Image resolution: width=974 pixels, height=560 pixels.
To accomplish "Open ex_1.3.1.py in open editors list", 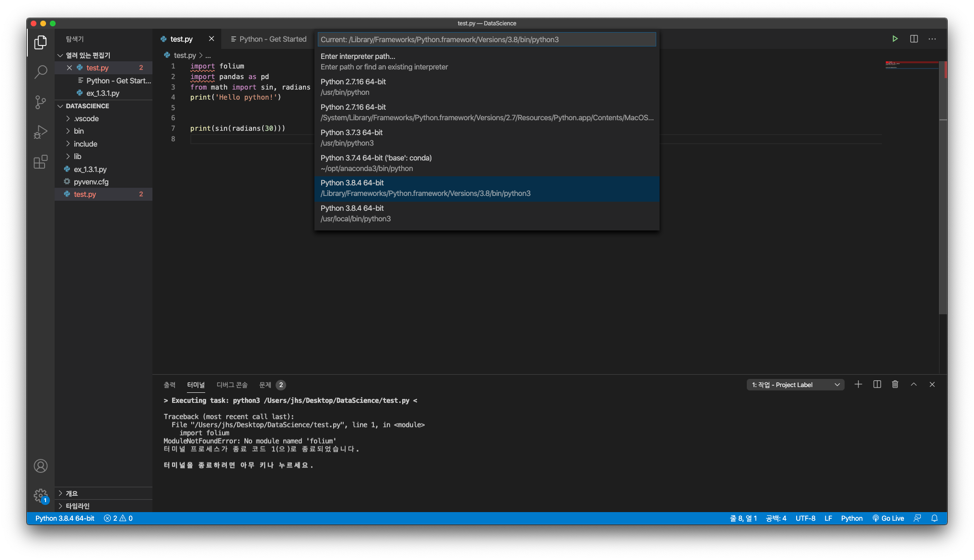I will pos(104,93).
